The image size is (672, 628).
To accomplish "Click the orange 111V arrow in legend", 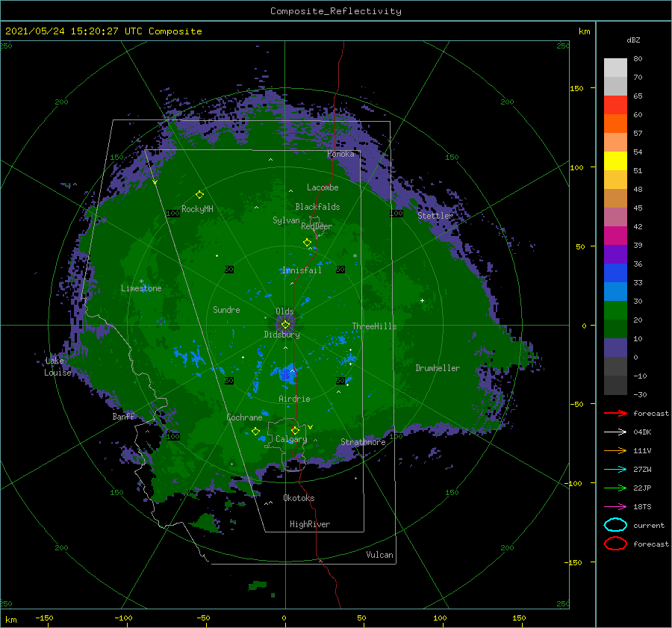I will click(x=615, y=450).
